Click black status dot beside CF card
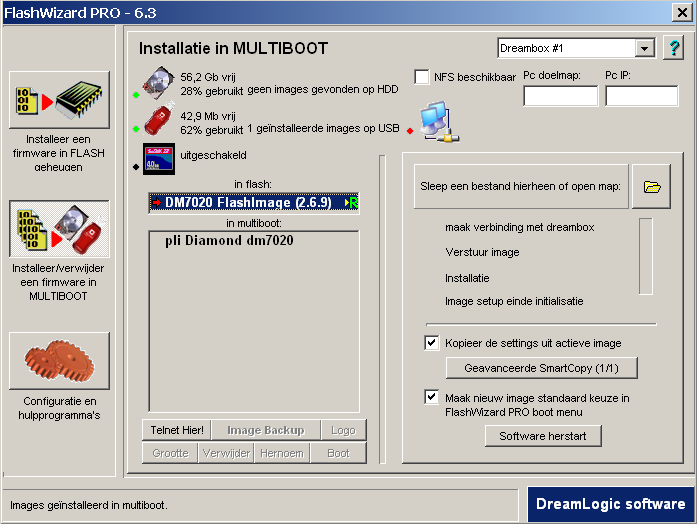Screen dimensions: 697x524 136,167
